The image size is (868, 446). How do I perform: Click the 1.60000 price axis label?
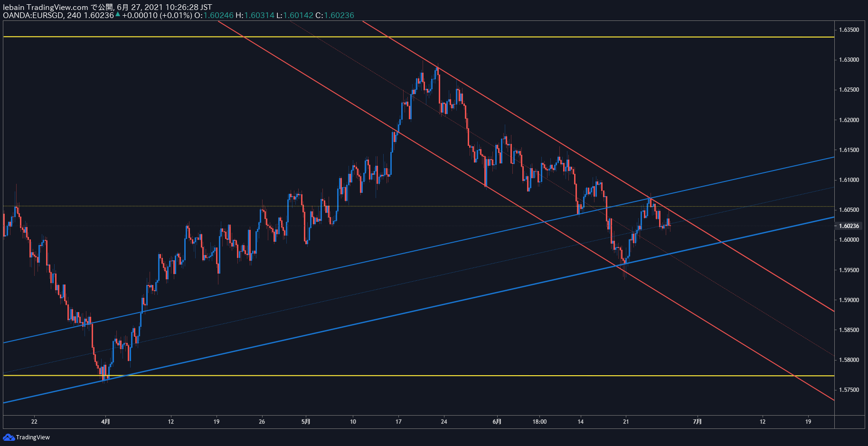click(849, 240)
